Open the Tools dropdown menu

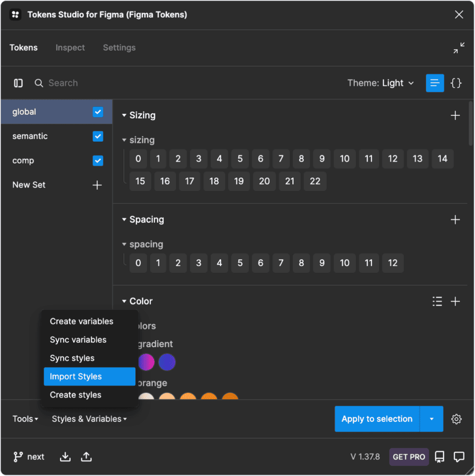coord(25,419)
